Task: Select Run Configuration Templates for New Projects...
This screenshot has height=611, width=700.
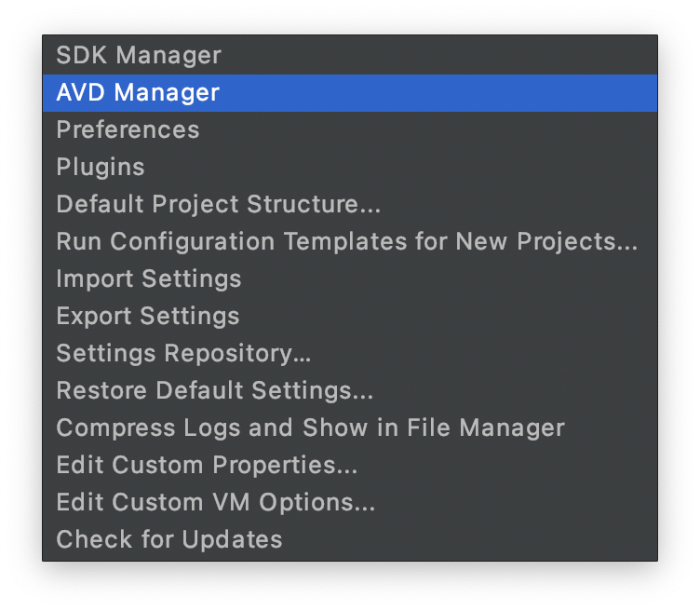Action: tap(350, 241)
